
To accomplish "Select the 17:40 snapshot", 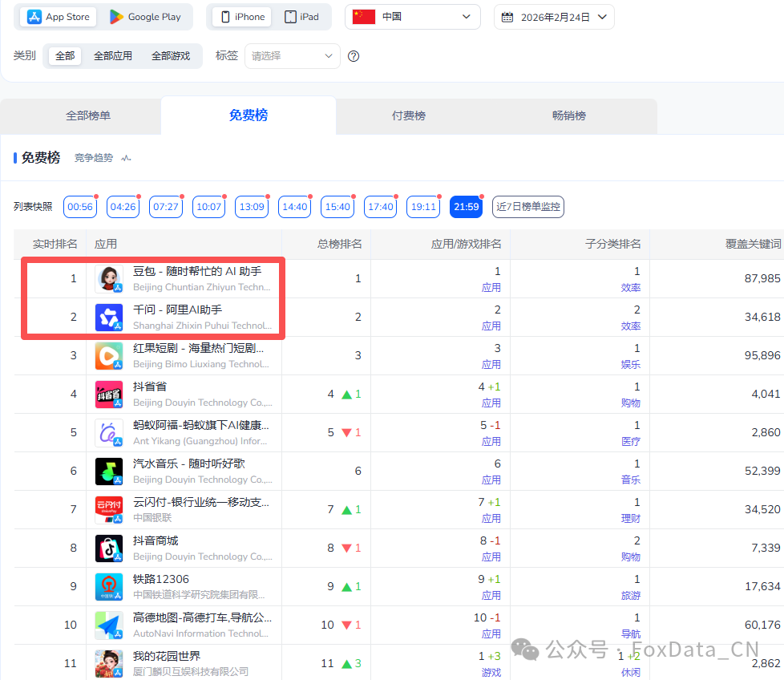I will point(381,207).
